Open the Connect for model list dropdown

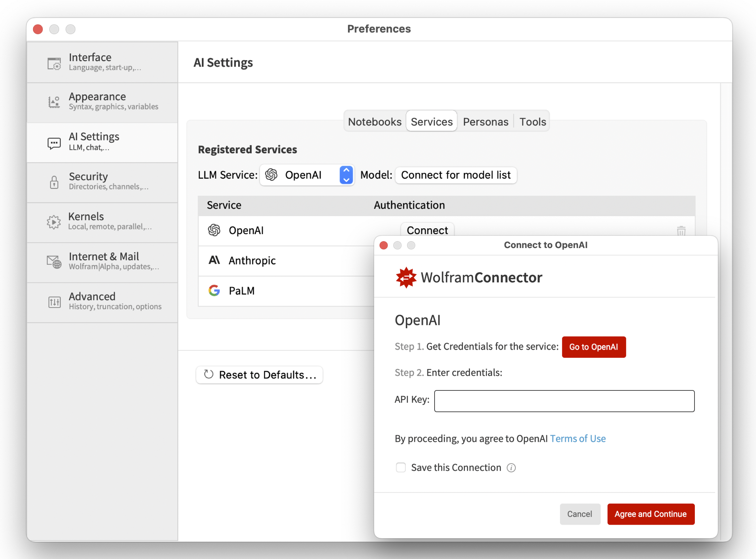[456, 175]
